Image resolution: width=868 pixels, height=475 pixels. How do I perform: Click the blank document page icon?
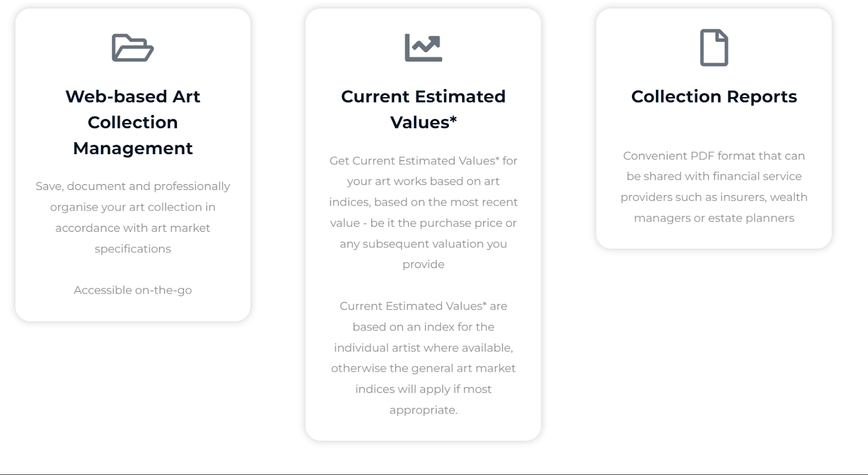click(x=714, y=48)
